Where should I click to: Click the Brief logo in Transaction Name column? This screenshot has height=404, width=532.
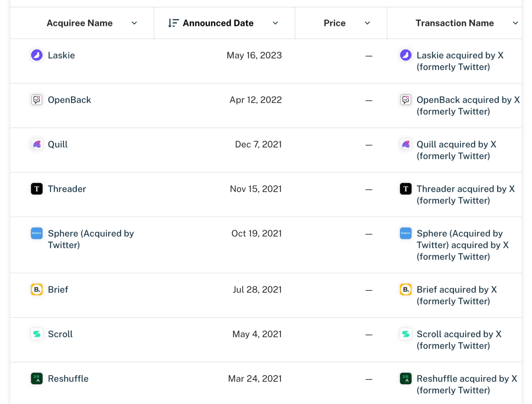[x=406, y=289]
